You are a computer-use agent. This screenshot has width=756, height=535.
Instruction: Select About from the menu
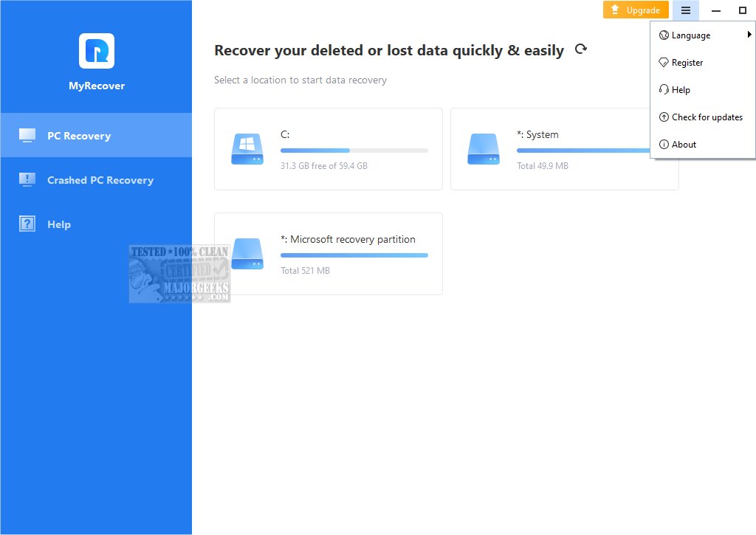[x=683, y=144]
